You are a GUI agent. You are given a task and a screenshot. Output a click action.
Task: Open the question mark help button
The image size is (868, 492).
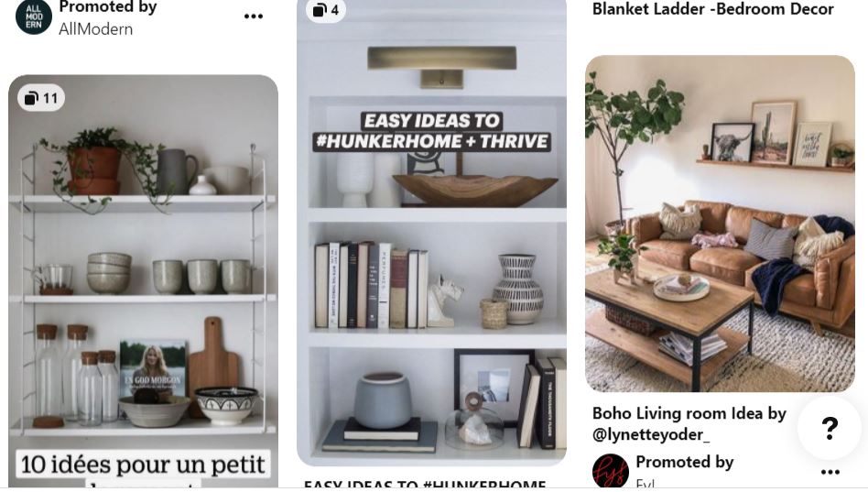pos(830,428)
